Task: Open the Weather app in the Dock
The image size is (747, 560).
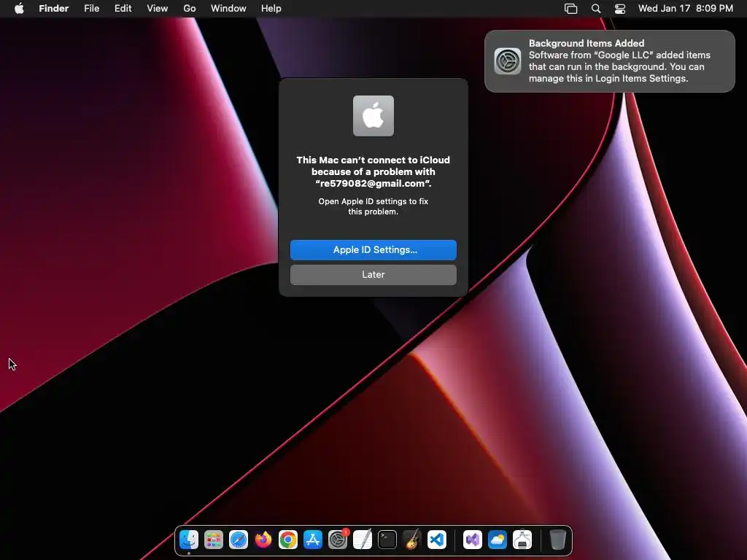Action: point(497,540)
